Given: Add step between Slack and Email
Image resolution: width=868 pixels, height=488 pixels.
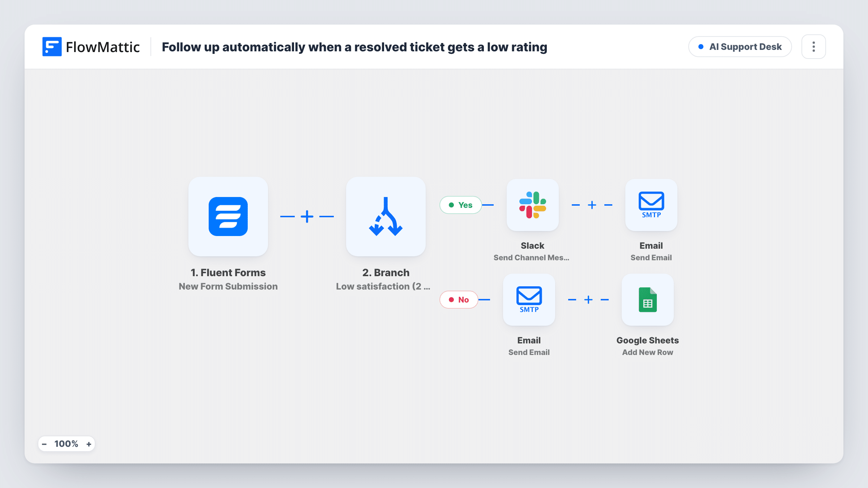Looking at the screenshot, I should (592, 205).
